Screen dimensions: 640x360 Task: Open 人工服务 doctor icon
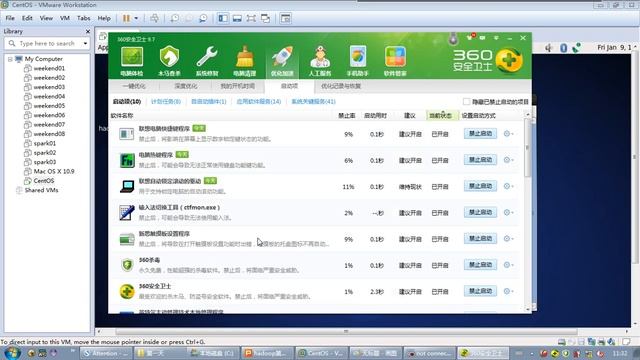click(320, 61)
